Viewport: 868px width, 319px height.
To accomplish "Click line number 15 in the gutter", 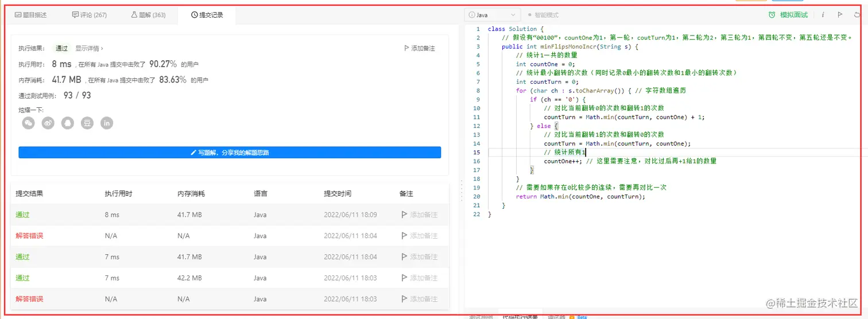I will coord(476,153).
